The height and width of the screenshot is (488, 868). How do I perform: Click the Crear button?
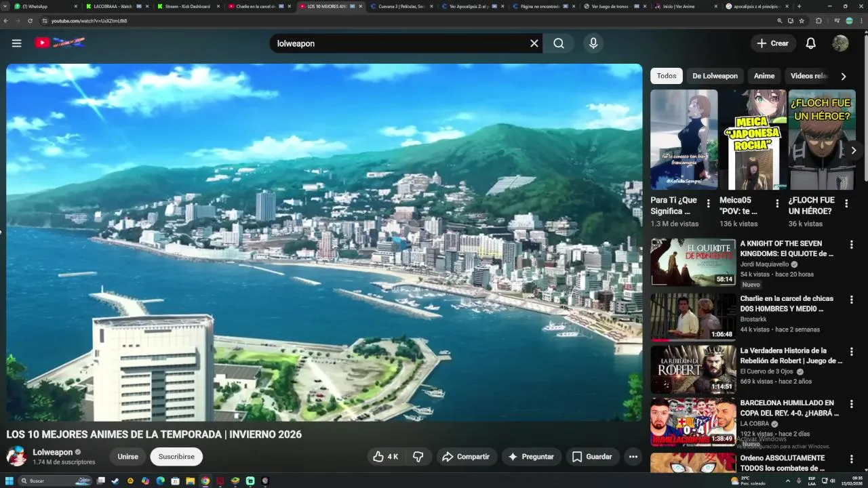(x=773, y=43)
